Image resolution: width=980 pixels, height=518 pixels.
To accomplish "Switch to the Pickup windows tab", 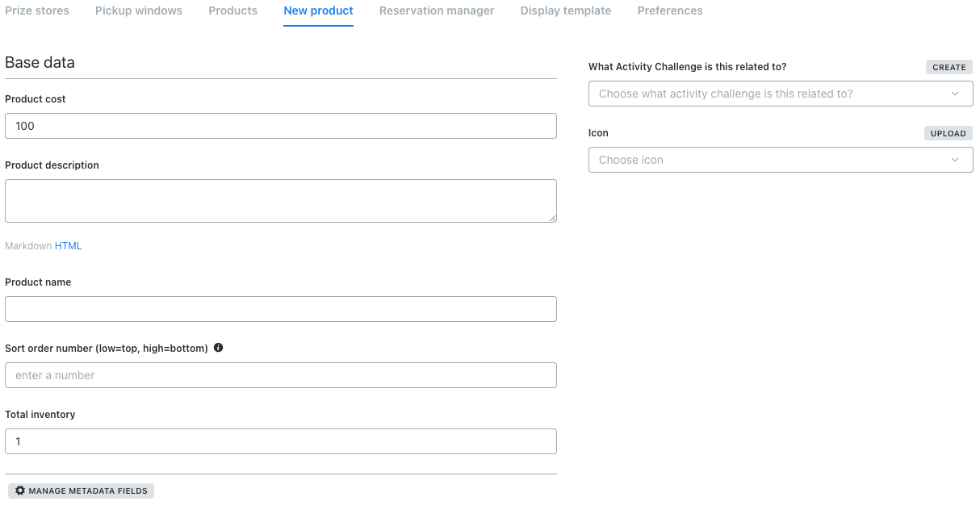I will pyautogui.click(x=139, y=11).
